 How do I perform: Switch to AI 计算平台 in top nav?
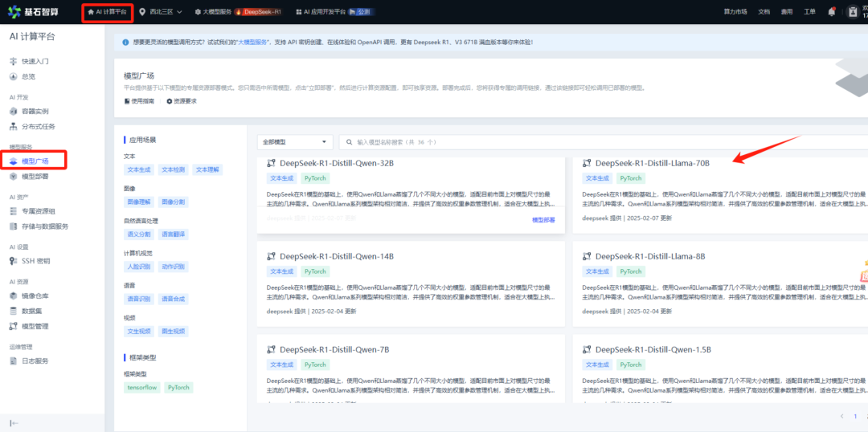pyautogui.click(x=108, y=11)
